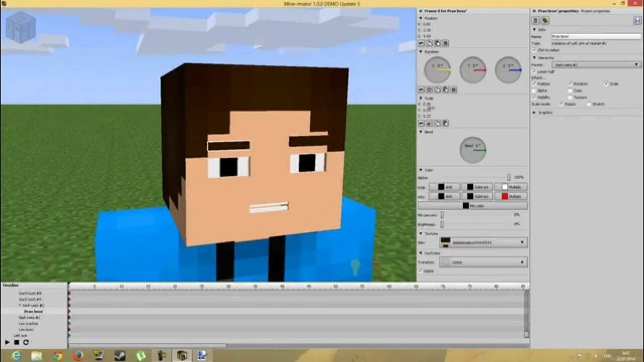
Task: Toggle the inherit Visibility checkbox
Action: [x=534, y=97]
